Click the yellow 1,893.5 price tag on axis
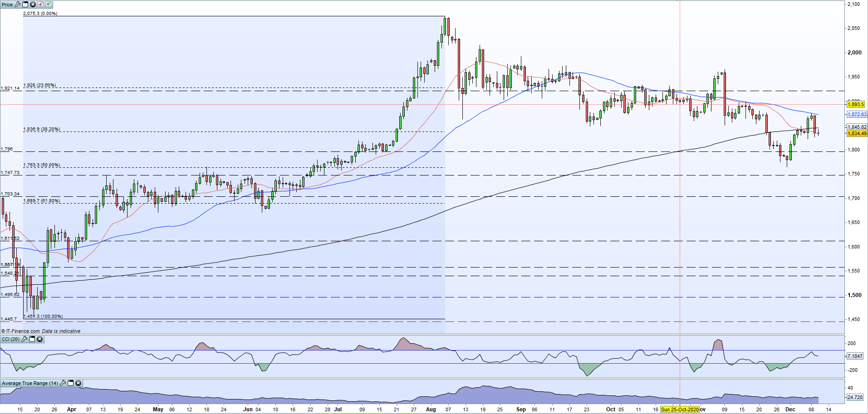The height and width of the screenshot is (414, 868). click(856, 104)
